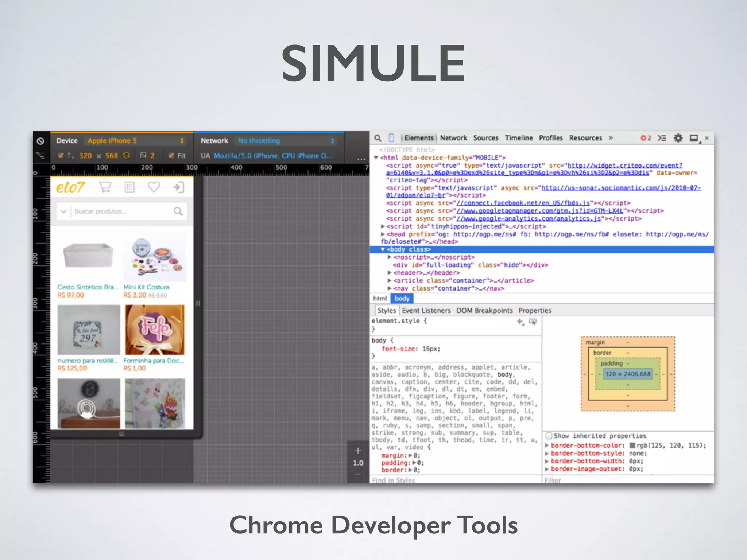Open the Network throttling dropdown

(x=286, y=141)
